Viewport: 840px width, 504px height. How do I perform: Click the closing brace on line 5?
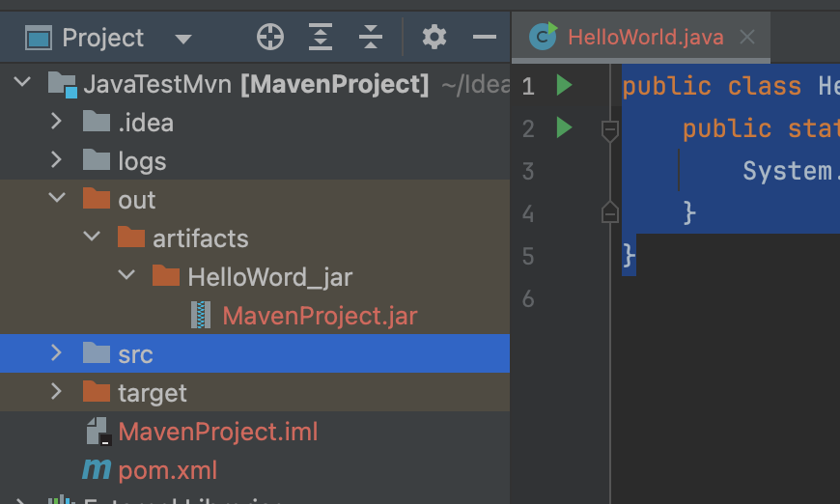pos(630,256)
